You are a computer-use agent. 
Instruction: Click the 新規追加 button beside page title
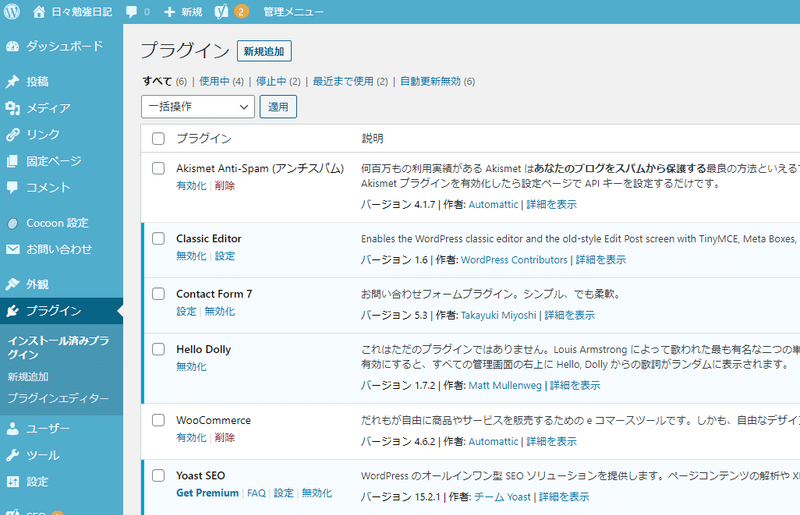264,51
